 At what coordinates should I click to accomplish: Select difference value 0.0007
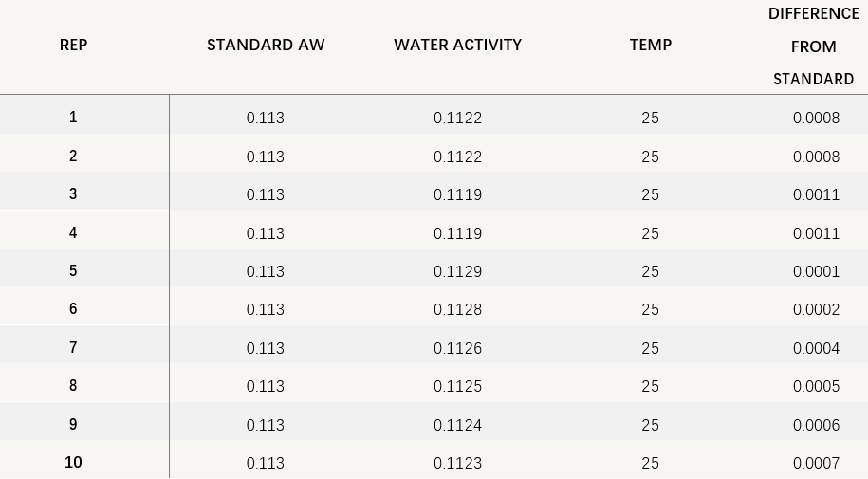(x=816, y=463)
